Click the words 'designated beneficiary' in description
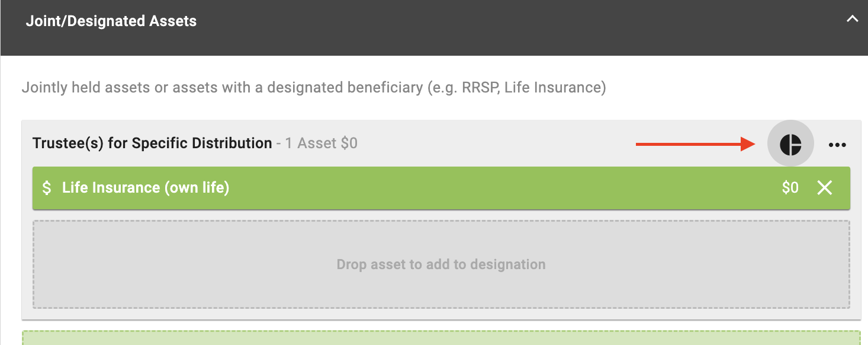This screenshot has width=868, height=345. [x=343, y=88]
